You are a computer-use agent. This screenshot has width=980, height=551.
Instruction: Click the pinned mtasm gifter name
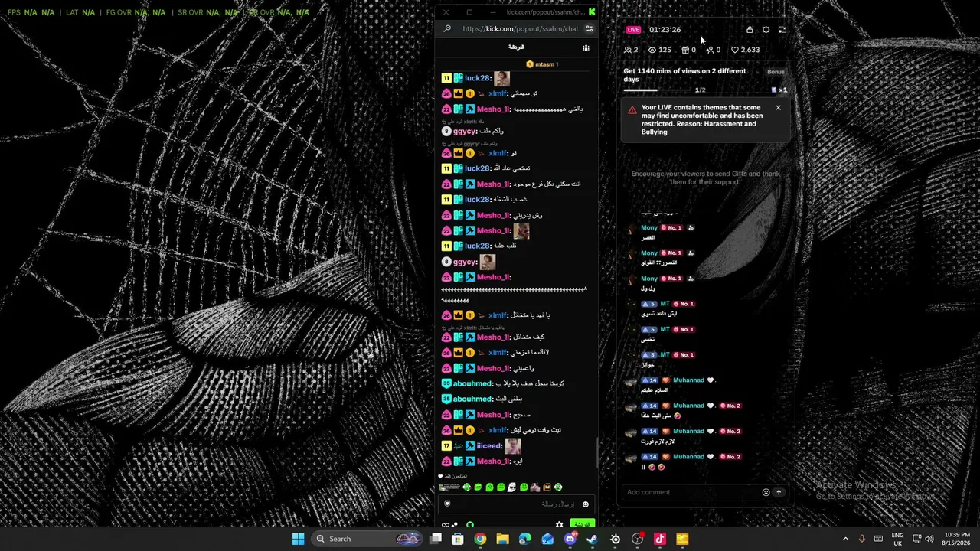(x=544, y=64)
